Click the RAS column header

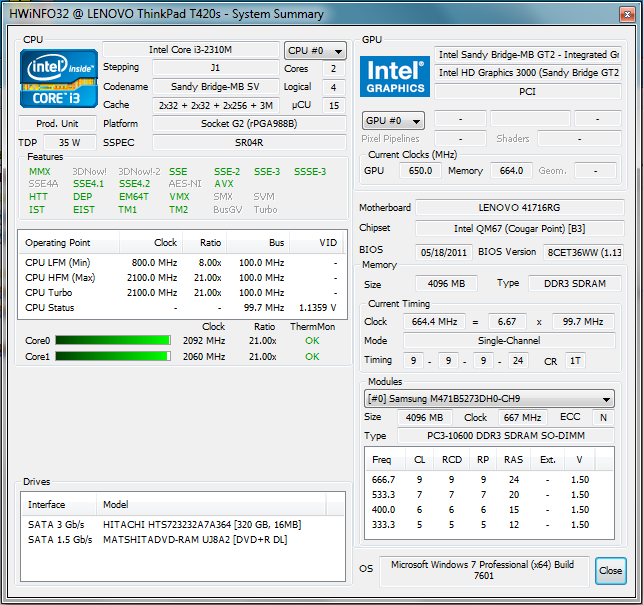point(513,460)
